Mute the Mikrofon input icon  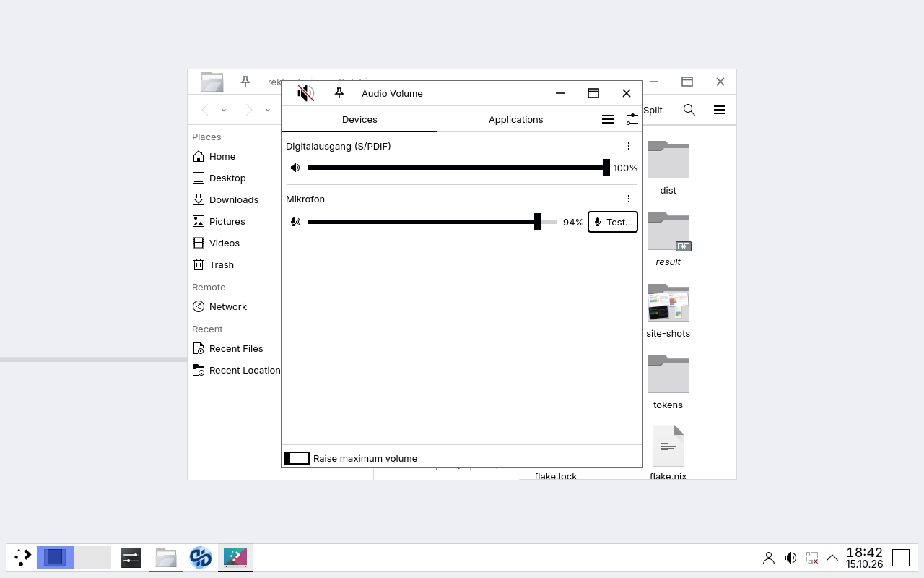click(x=295, y=222)
